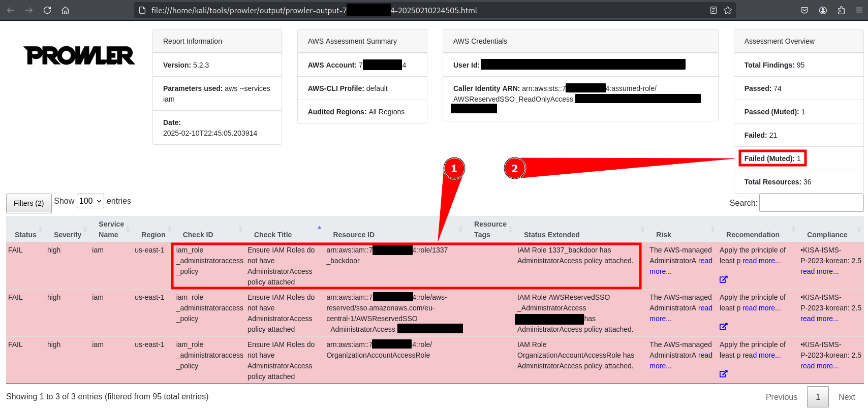
Task: Expand Risk 'read more' in AWSReservedSSO row
Action: [705, 308]
